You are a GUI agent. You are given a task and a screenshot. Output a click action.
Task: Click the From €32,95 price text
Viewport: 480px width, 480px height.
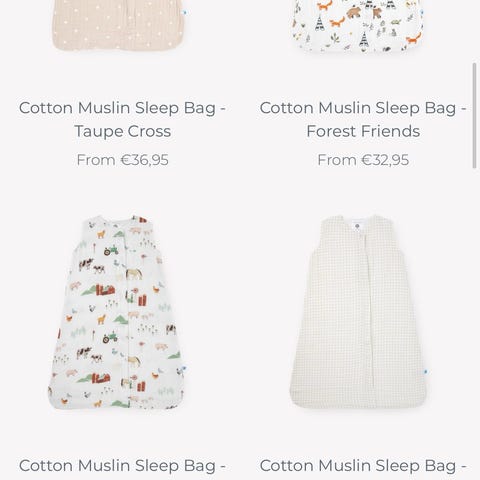tap(363, 160)
